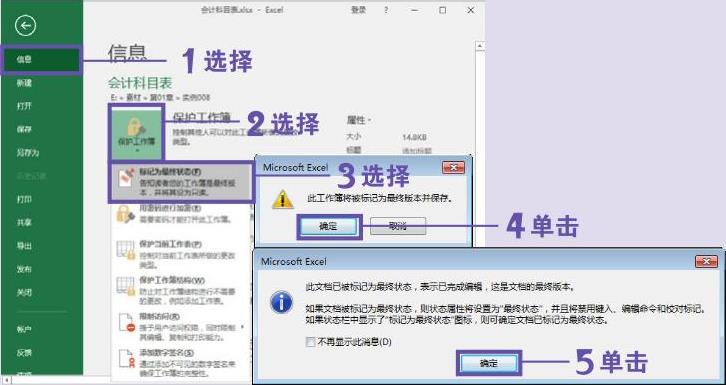Click the vertical scrollbar up arrow
Image resolution: width=726 pixels, height=385 pixels.
(x=480, y=46)
